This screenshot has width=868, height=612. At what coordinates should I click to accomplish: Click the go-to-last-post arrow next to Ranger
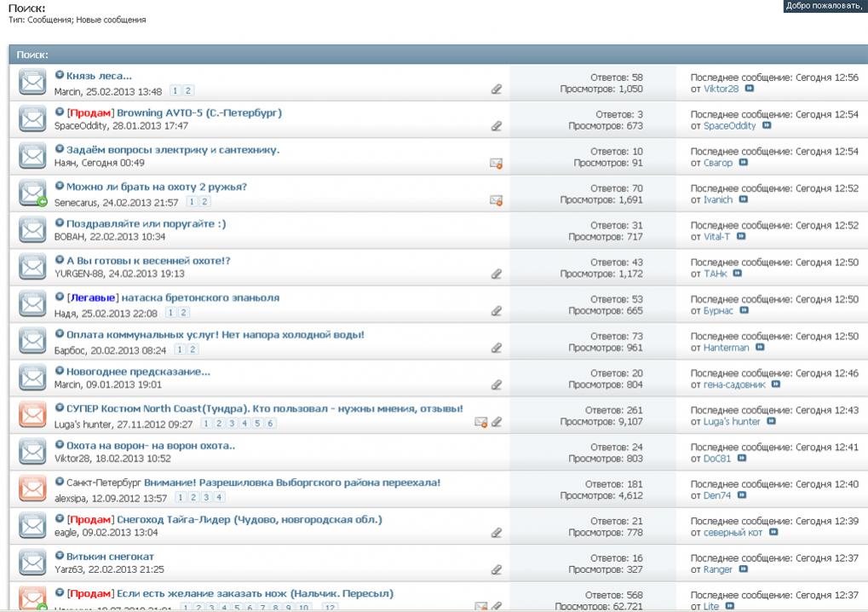pos(743,569)
